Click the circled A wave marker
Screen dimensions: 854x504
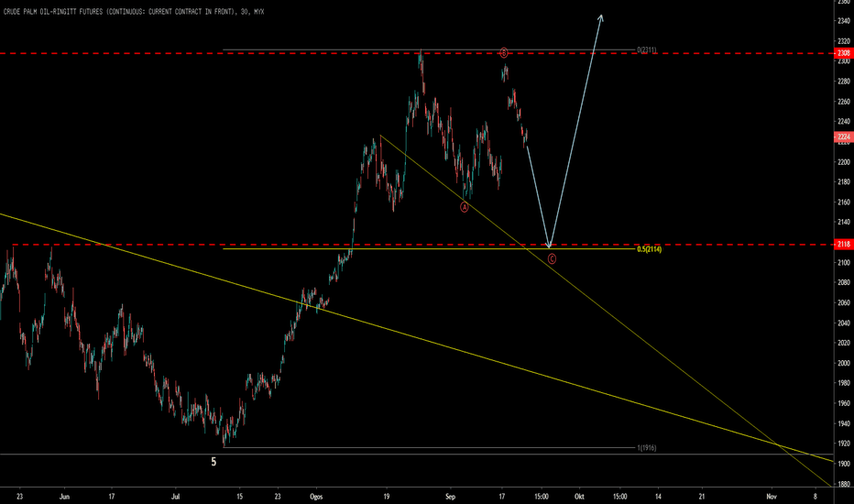pos(464,207)
